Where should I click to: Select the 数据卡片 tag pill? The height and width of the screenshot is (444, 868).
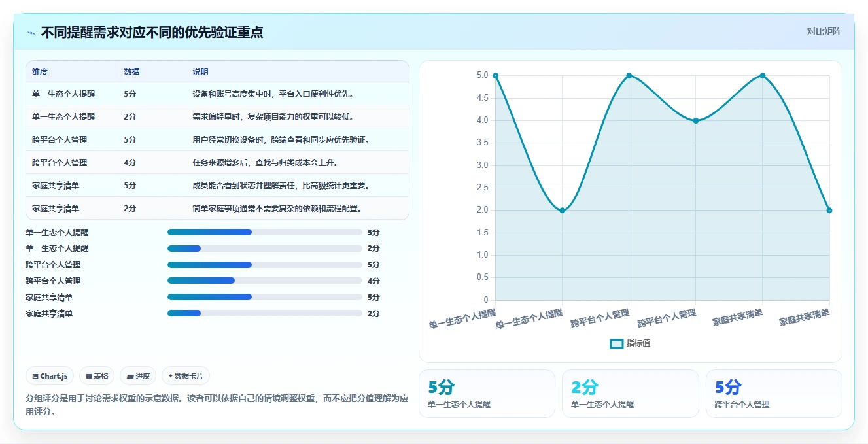[186, 376]
